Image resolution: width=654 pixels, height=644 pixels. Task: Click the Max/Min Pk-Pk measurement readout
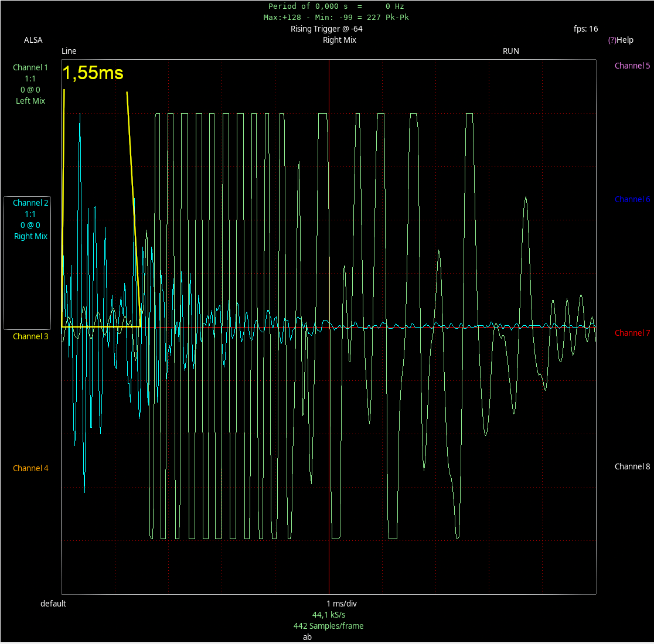tap(336, 18)
